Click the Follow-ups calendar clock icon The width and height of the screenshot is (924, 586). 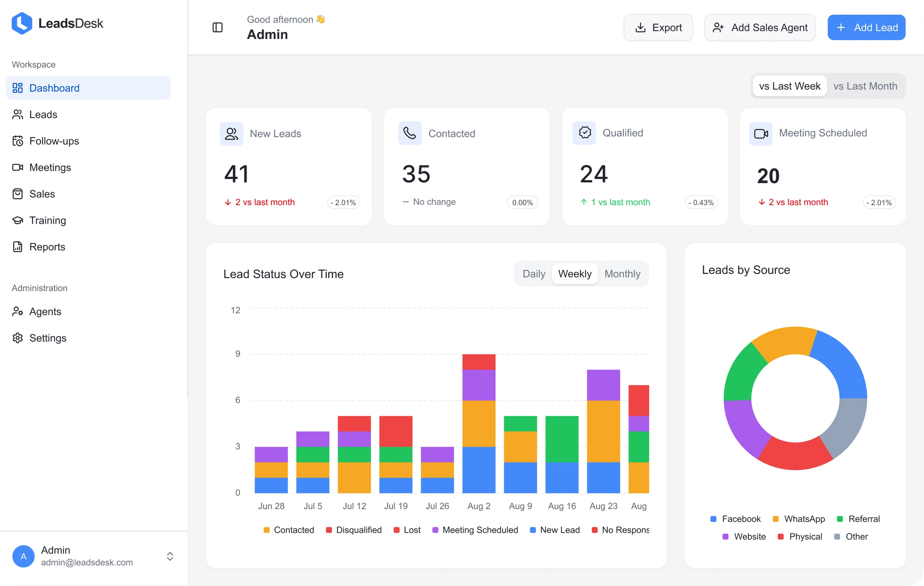pos(18,141)
